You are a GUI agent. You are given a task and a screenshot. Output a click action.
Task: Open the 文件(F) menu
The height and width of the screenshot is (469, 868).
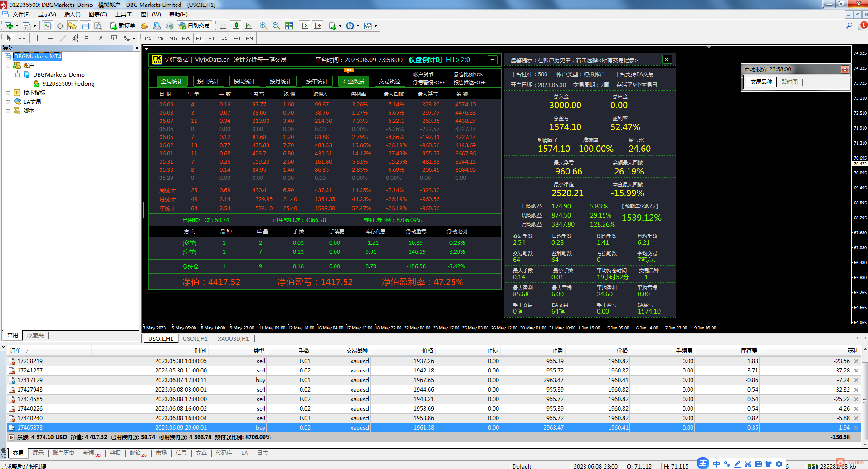point(21,15)
